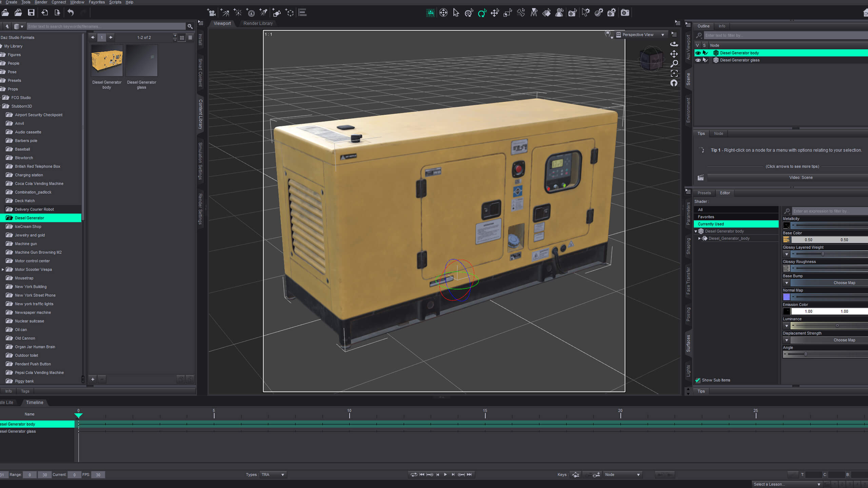Select the Joint Editor bone tool
Image resolution: width=868 pixels, height=488 pixels.
pyautogui.click(x=521, y=13)
